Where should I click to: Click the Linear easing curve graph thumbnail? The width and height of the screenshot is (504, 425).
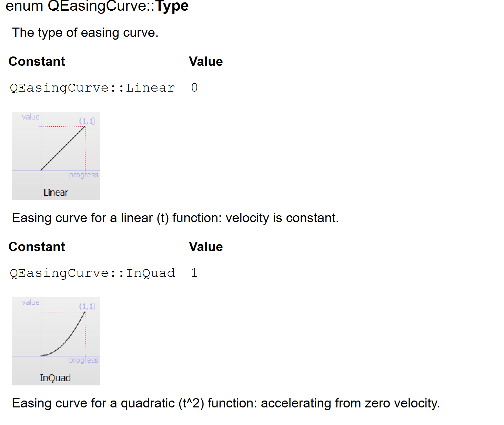(x=56, y=156)
